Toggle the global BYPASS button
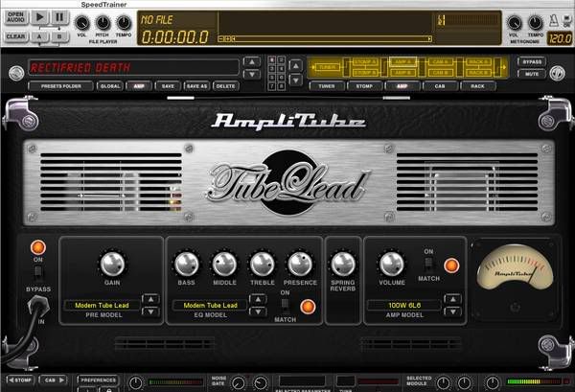This screenshot has width=575, height=392. tap(532, 61)
